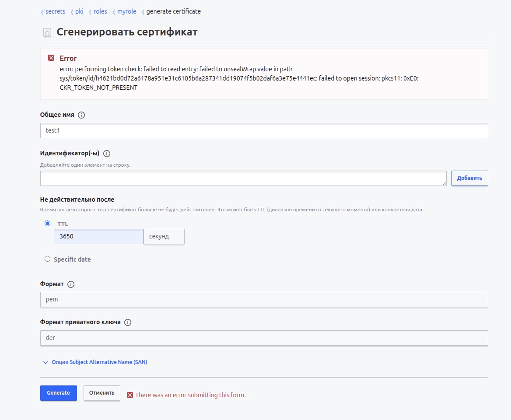This screenshot has height=420, width=511.
Task: Open the roles breadcrumb link
Action: click(x=100, y=11)
